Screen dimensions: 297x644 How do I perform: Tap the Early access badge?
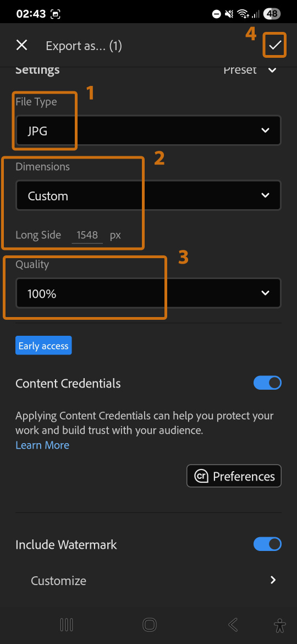43,346
